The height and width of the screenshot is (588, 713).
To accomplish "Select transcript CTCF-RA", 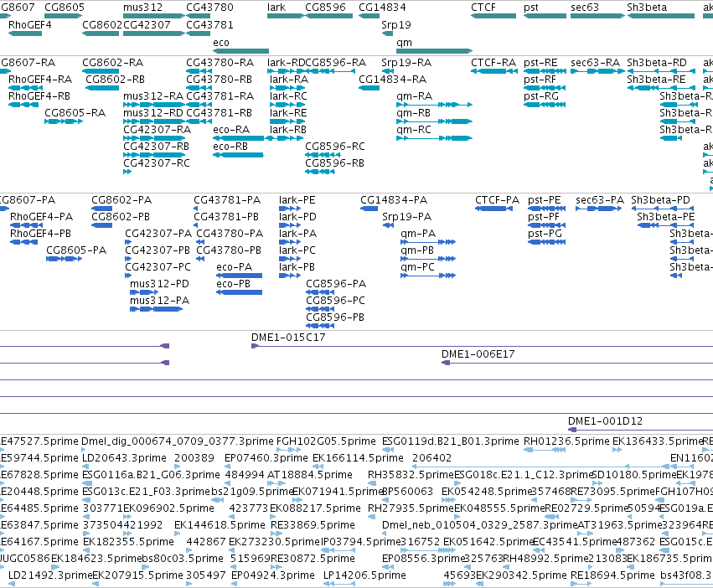I will [x=493, y=62].
